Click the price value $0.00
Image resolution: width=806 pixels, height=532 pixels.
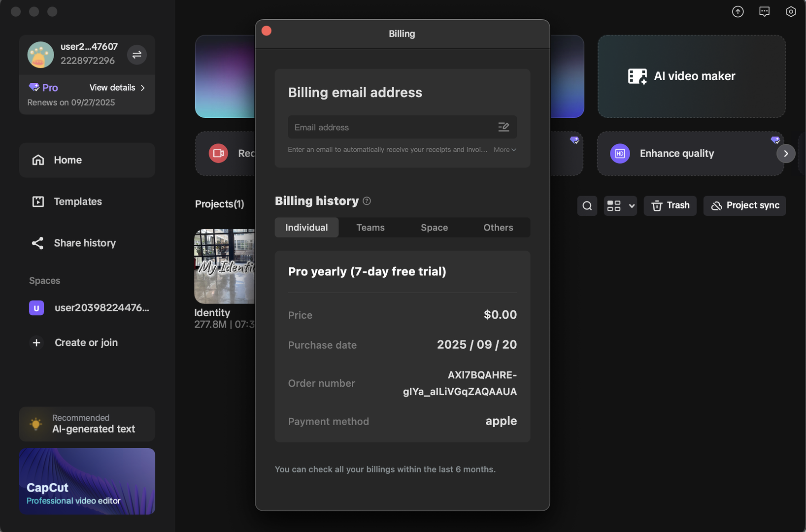click(x=500, y=315)
